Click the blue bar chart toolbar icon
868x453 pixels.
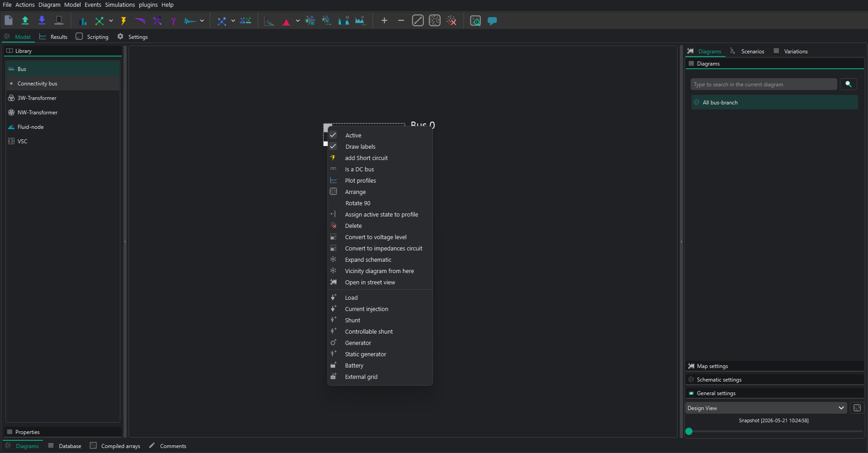[83, 21]
